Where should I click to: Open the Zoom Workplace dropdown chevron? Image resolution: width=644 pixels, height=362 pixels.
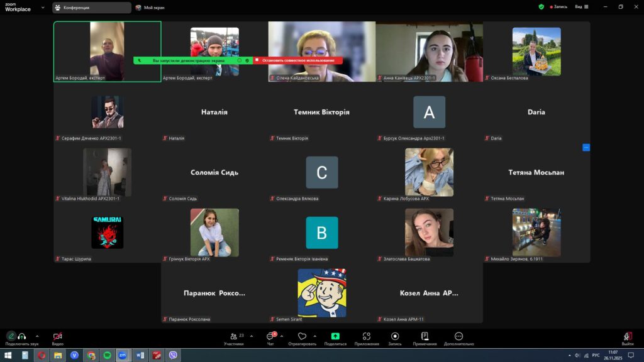[43, 8]
